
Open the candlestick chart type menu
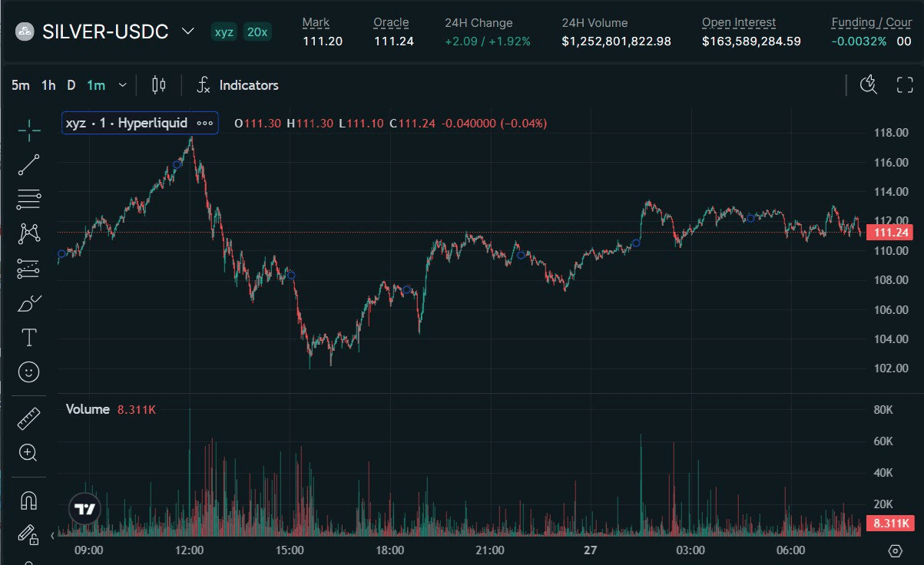click(159, 85)
